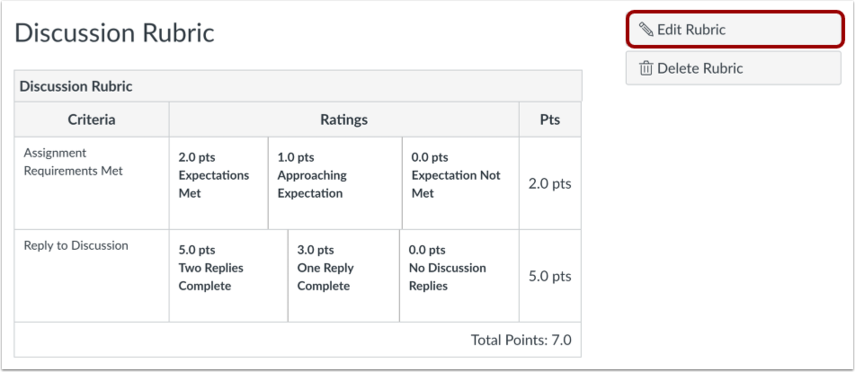The width and height of the screenshot is (855, 372).
Task: Click the Ratings column header
Action: tap(344, 119)
